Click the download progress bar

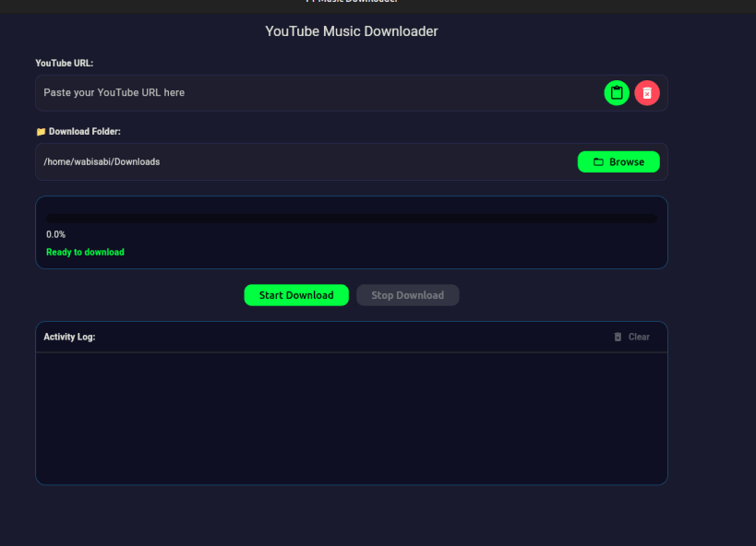click(x=352, y=219)
